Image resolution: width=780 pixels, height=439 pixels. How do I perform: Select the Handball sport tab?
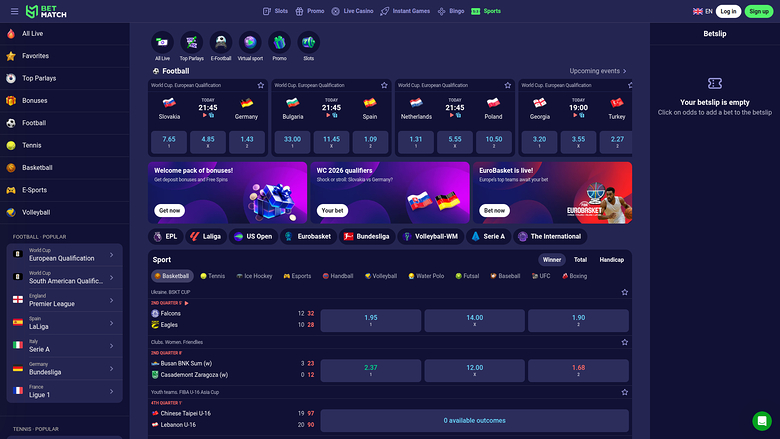tap(338, 276)
